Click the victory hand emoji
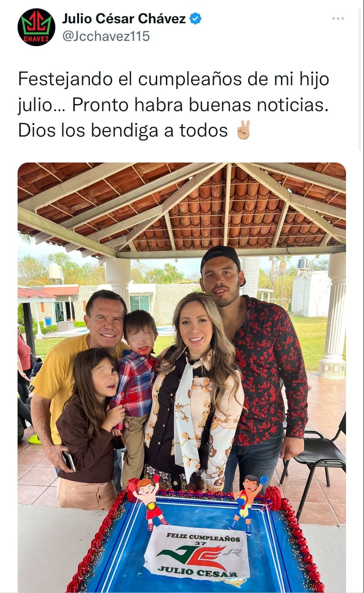 point(243,130)
